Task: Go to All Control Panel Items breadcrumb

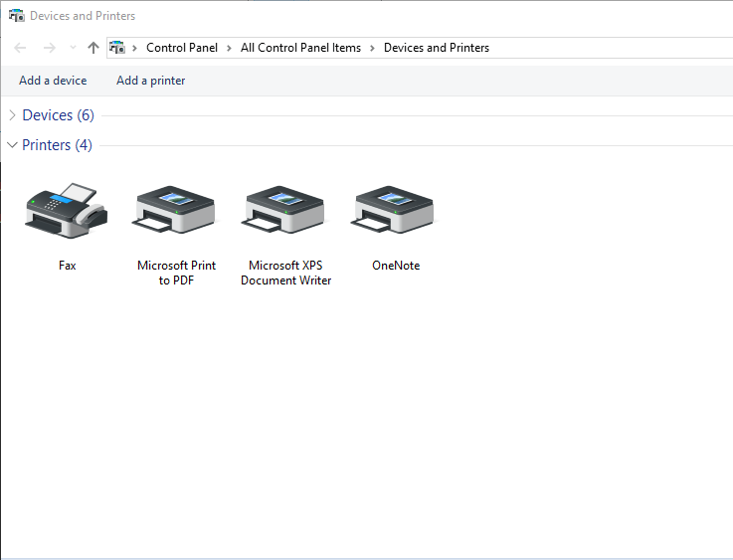Action: tap(300, 48)
